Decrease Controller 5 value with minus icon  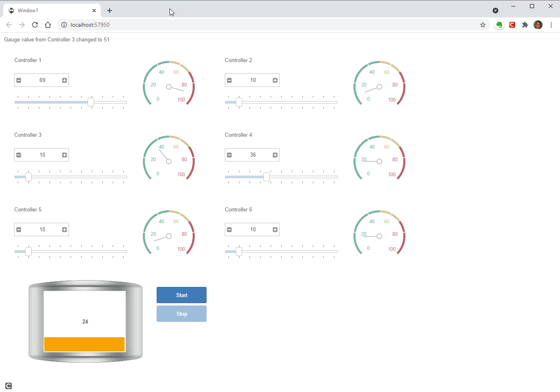pos(19,230)
